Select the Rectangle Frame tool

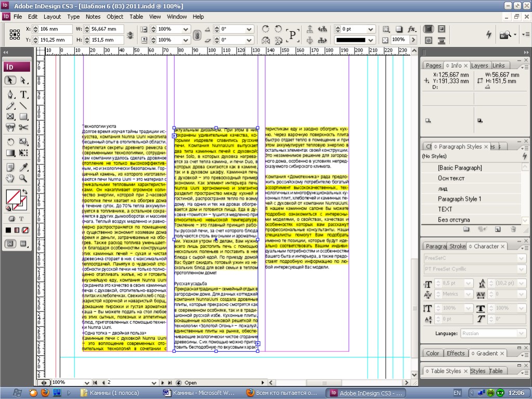[x=10, y=117]
